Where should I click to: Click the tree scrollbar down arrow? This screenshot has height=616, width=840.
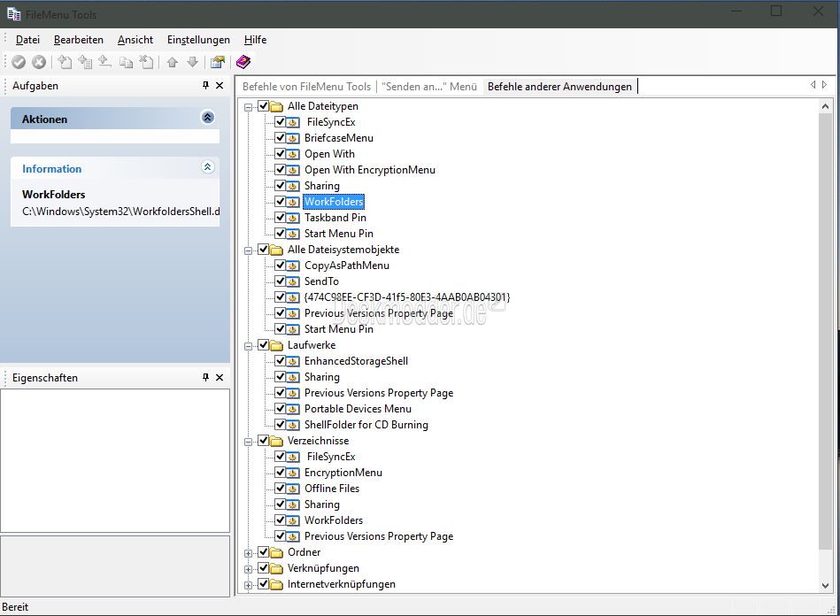(x=826, y=586)
